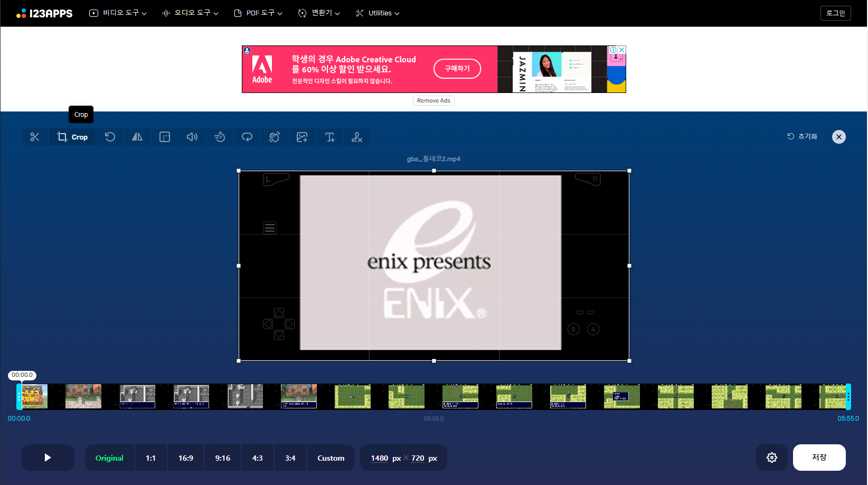Close the video editor with X
This screenshot has height=485, width=868.
(x=839, y=137)
